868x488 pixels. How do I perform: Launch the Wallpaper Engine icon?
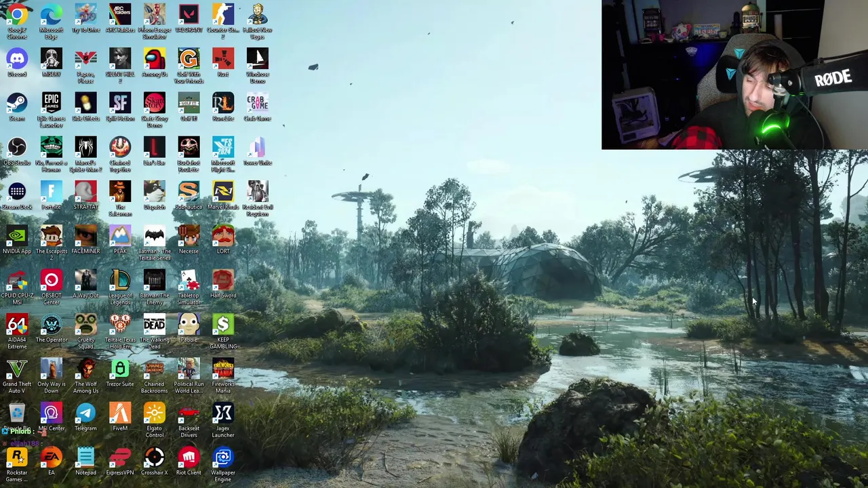pos(223,465)
